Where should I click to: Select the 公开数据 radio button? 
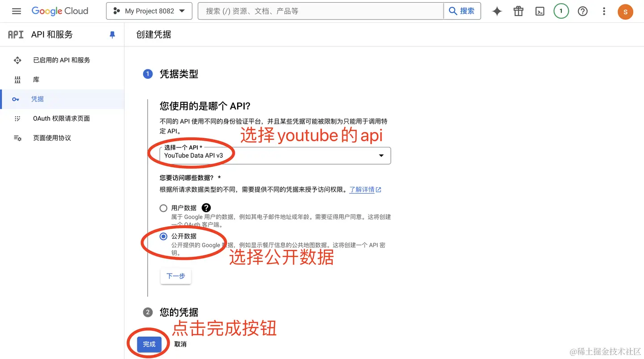(x=163, y=236)
